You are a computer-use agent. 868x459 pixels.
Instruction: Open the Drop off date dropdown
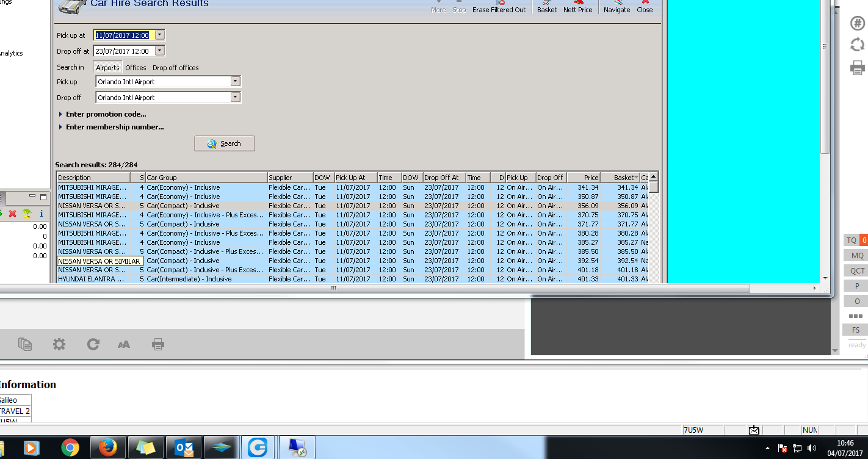[160, 51]
